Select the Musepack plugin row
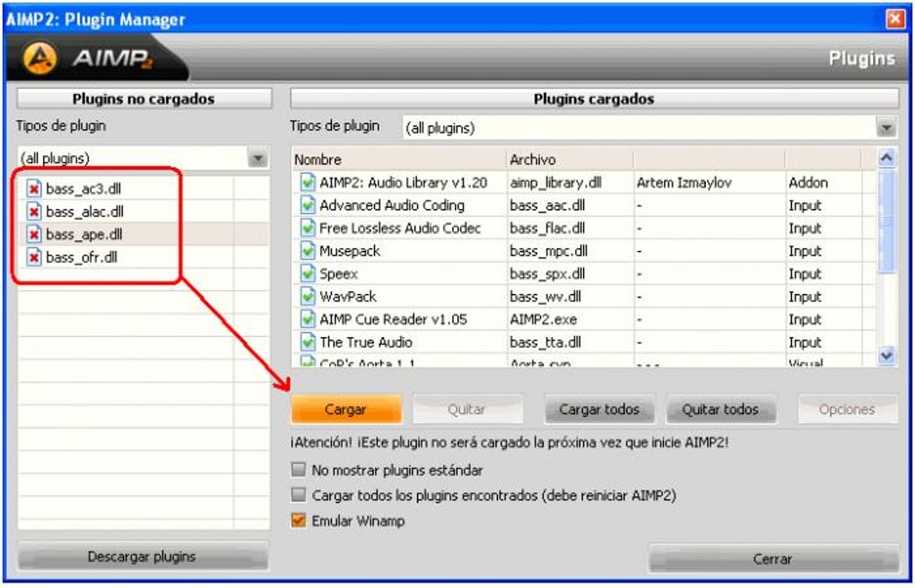The height and width of the screenshot is (588, 915). coord(584,251)
